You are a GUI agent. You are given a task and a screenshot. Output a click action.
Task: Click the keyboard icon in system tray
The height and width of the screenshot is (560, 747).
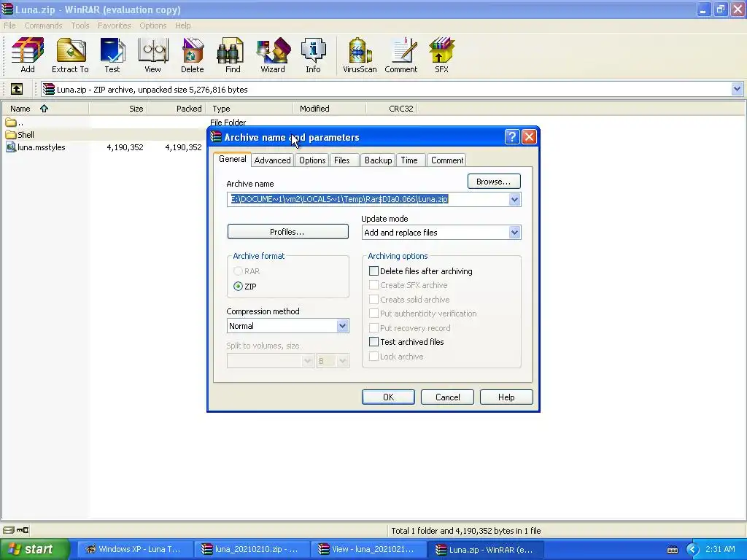pos(672,550)
